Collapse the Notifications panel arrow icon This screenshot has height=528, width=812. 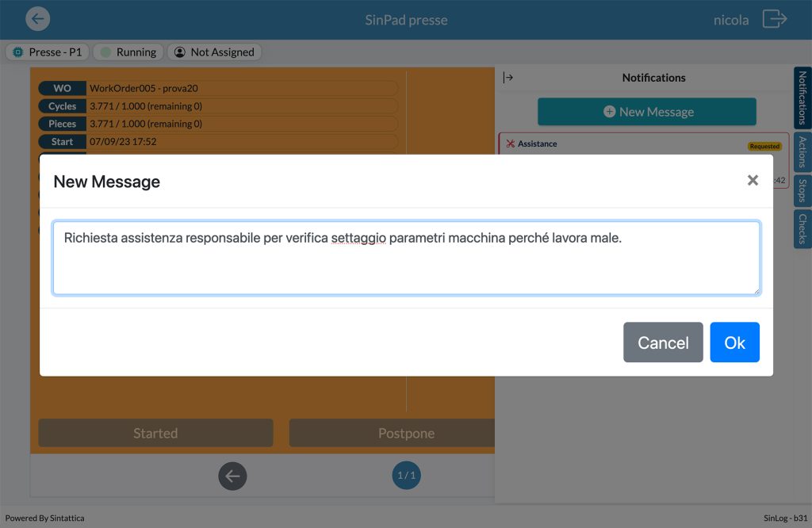pyautogui.click(x=508, y=78)
